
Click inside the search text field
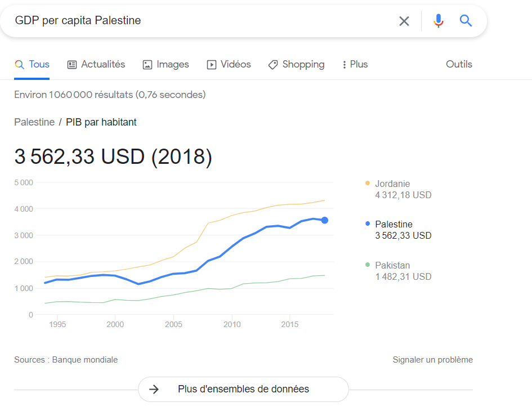tap(204, 20)
